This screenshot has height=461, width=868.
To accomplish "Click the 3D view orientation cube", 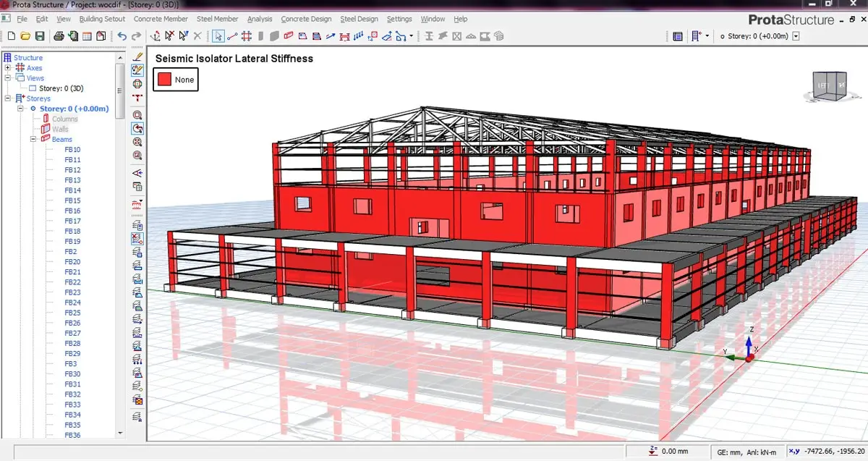I will pos(829,85).
